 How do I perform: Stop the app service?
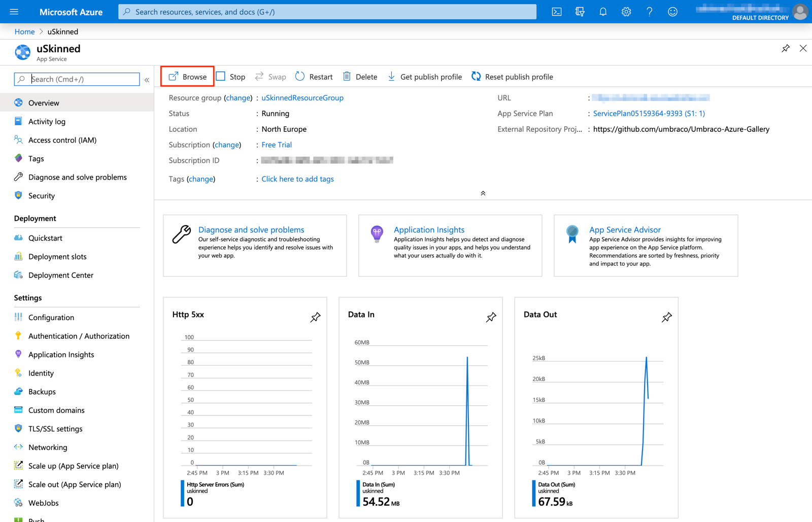[231, 77]
